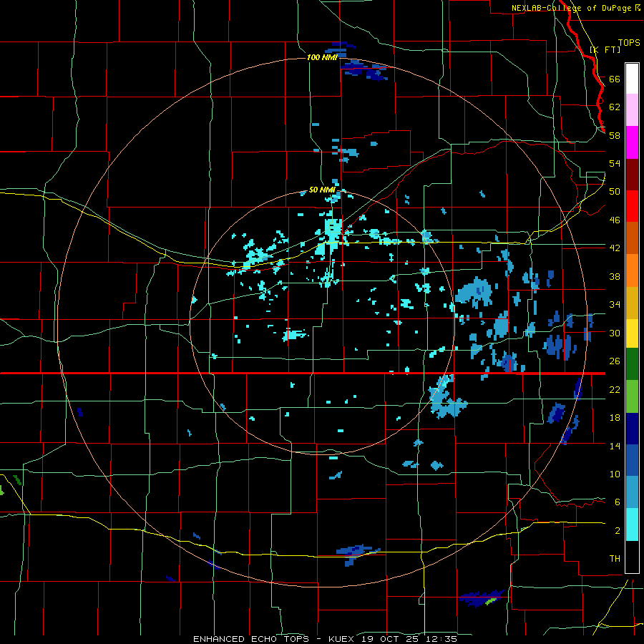Click the legend value 62

615,107
